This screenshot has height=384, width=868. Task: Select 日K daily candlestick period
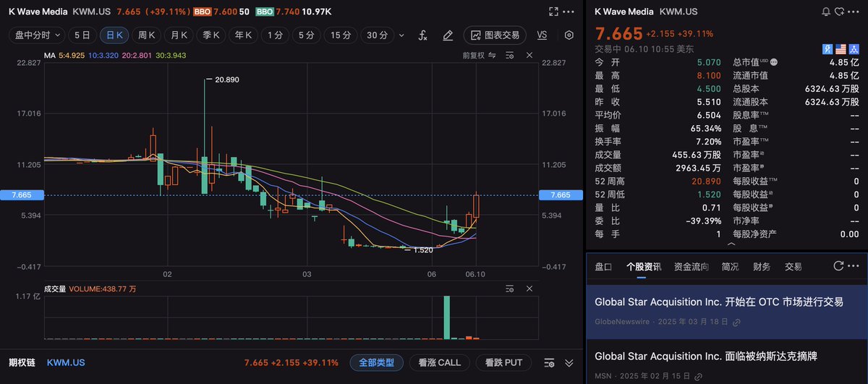115,35
